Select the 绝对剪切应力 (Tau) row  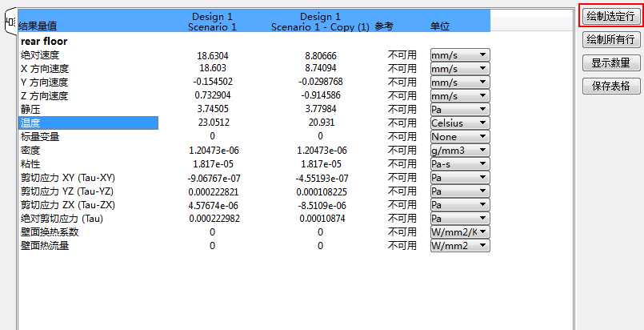point(62,219)
